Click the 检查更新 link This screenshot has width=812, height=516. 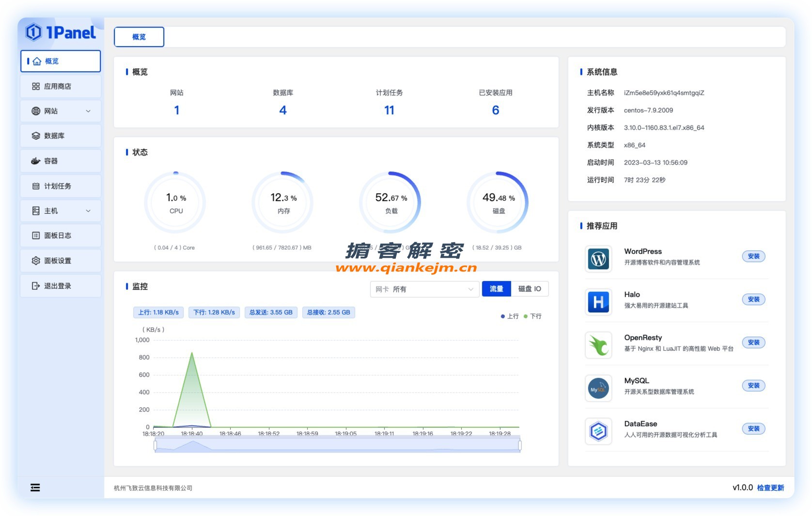click(x=770, y=488)
